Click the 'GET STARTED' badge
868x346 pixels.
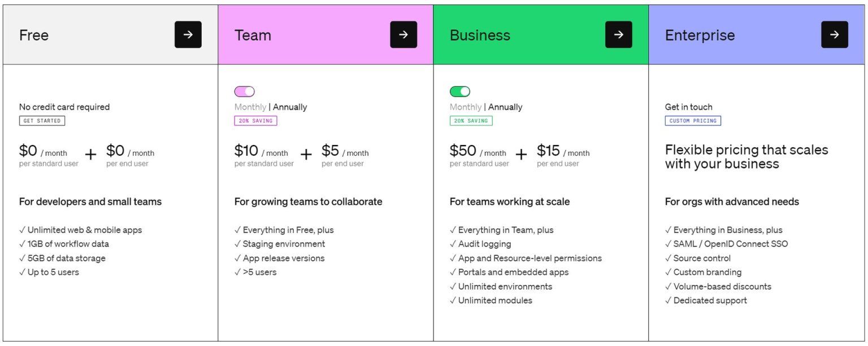[x=43, y=120]
